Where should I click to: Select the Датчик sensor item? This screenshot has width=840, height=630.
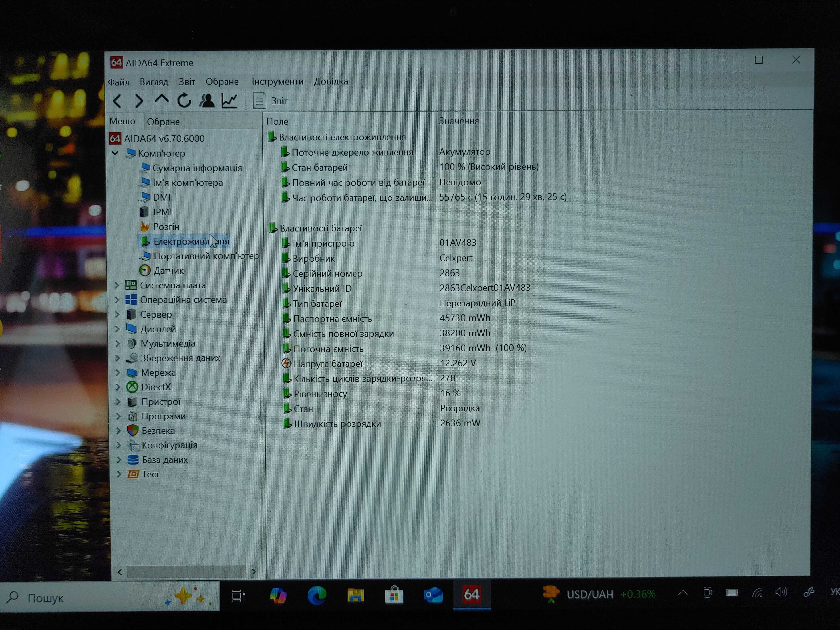[x=169, y=271]
